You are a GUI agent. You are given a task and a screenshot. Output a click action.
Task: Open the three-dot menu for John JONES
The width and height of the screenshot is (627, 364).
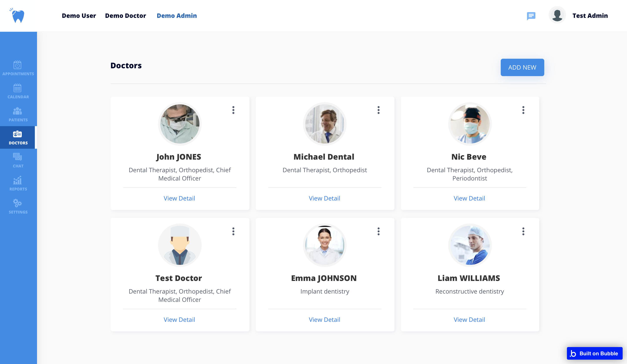coord(233,110)
